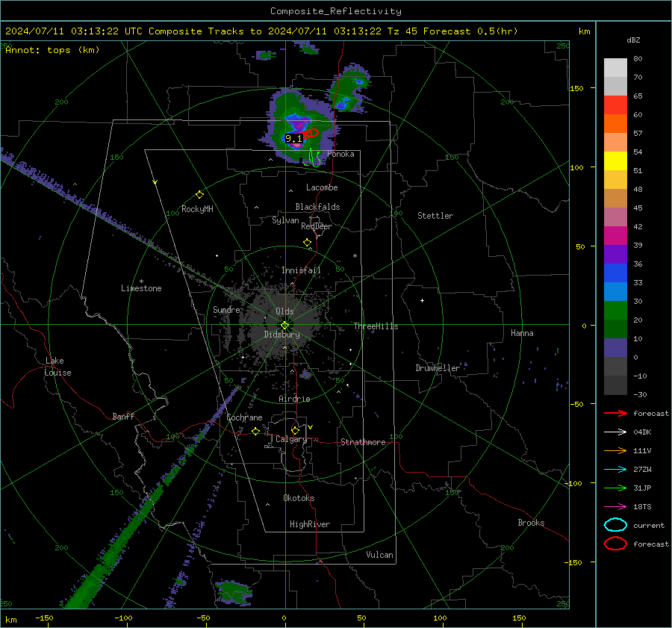
Task: Select the blue 36-33 dBZ swatch
Action: tap(615, 273)
